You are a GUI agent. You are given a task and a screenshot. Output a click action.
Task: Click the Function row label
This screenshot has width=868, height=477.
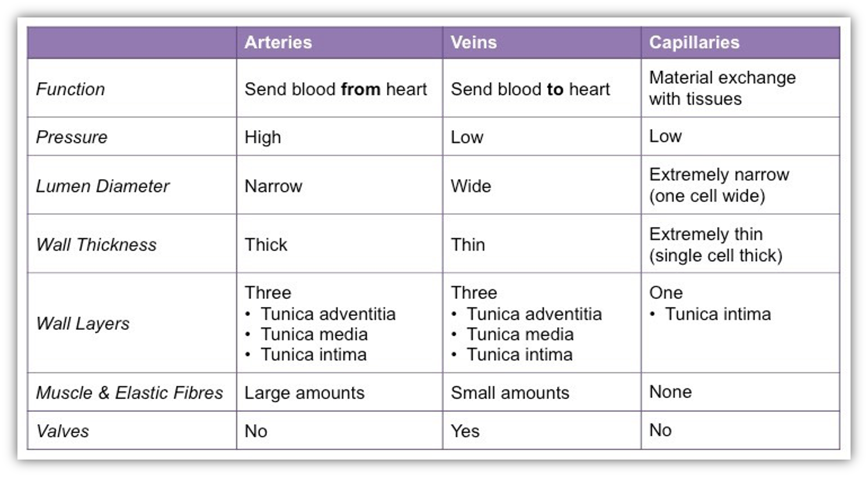[x=70, y=89]
